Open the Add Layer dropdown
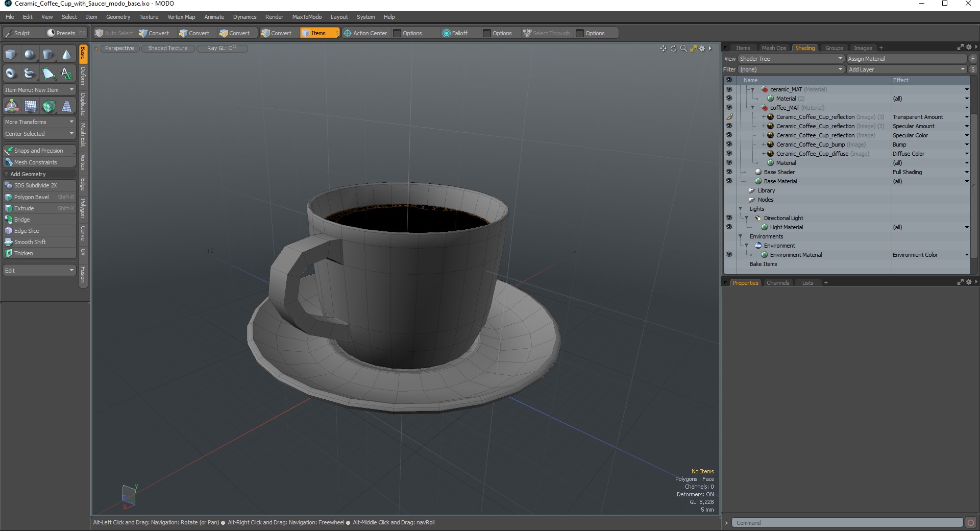The height and width of the screenshot is (531, 980). pos(907,69)
